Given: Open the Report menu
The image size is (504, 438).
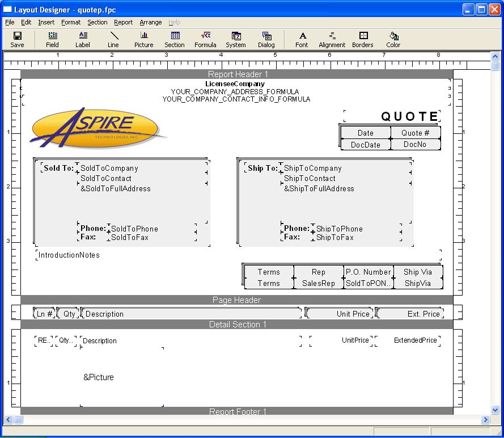Looking at the screenshot, I should coord(123,22).
